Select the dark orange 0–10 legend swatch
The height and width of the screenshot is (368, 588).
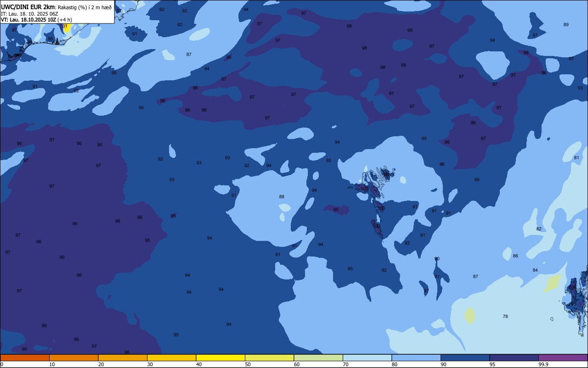(x=25, y=357)
